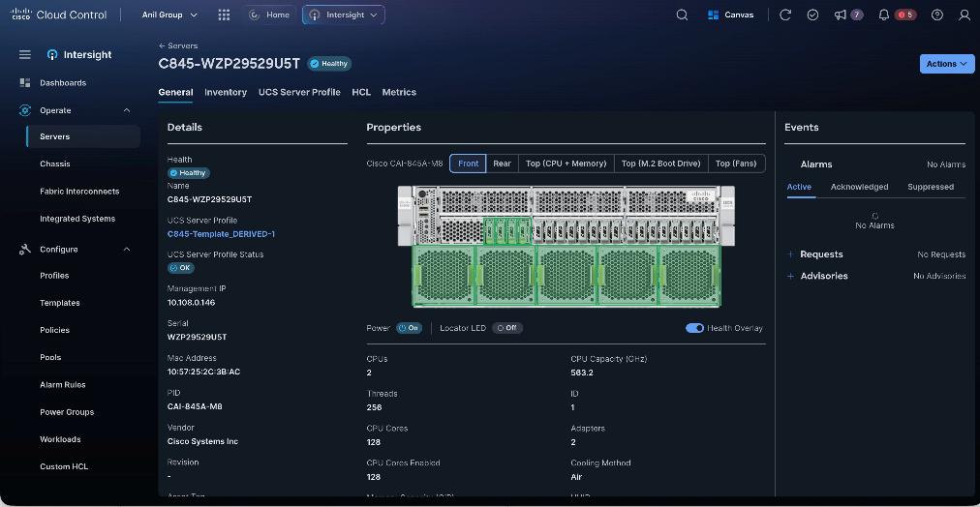Click the Home button in top bar

click(269, 15)
